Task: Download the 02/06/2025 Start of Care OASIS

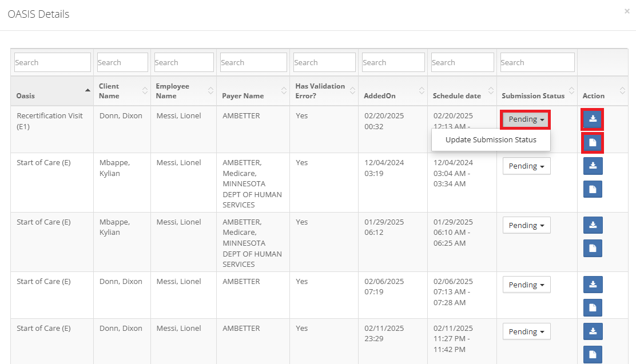Action: [593, 285]
